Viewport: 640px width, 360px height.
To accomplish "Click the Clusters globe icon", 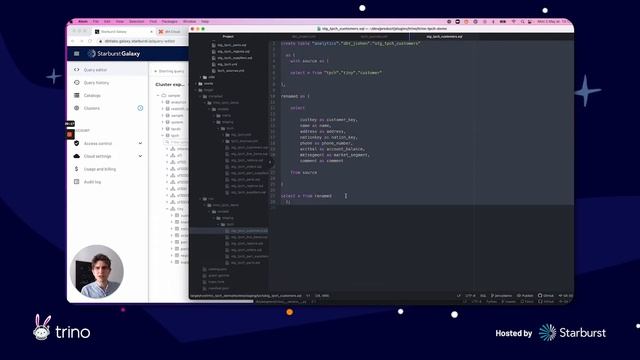I will tap(76, 108).
